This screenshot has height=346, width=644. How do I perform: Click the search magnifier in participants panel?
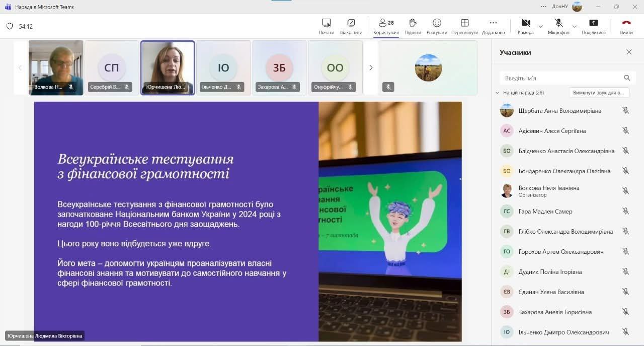[627, 78]
